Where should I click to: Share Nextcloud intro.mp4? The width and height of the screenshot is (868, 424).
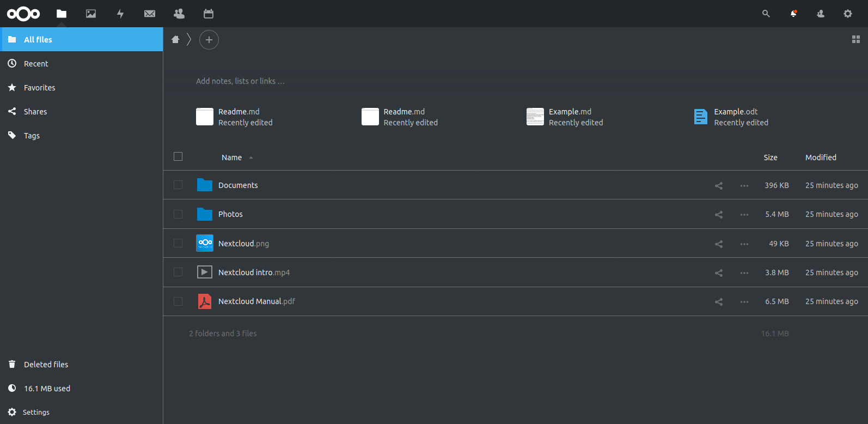click(719, 273)
